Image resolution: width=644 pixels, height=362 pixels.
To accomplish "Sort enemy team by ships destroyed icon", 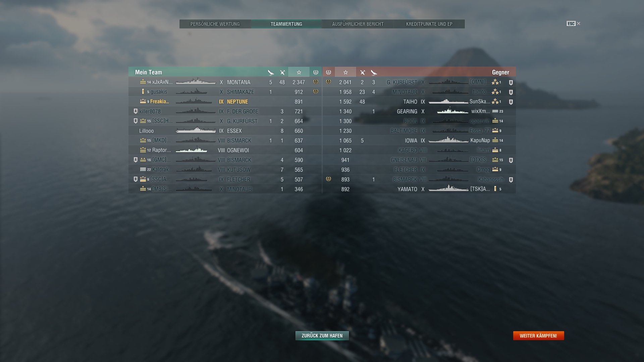I will [x=374, y=72].
